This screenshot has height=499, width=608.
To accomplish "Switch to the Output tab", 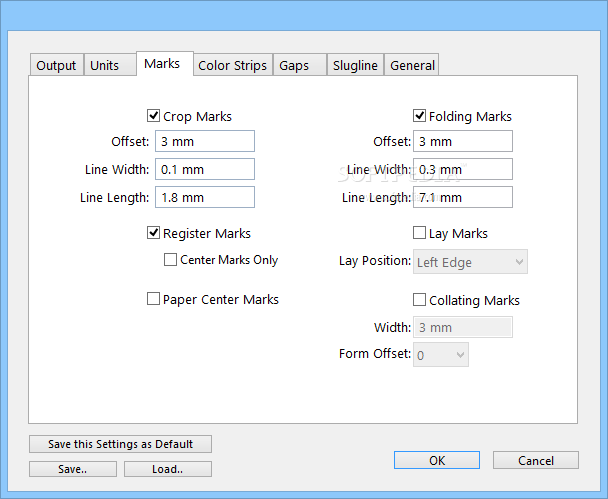I will pyautogui.click(x=56, y=65).
